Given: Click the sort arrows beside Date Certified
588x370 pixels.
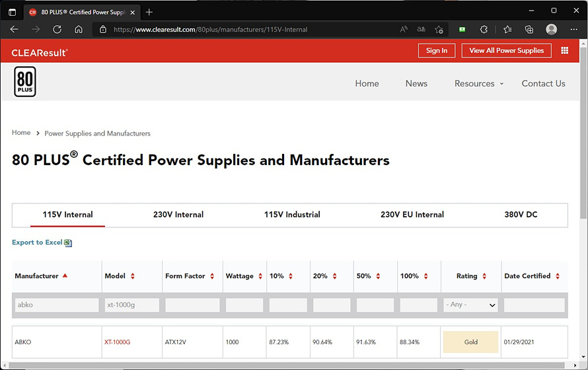Looking at the screenshot, I should tap(557, 276).
